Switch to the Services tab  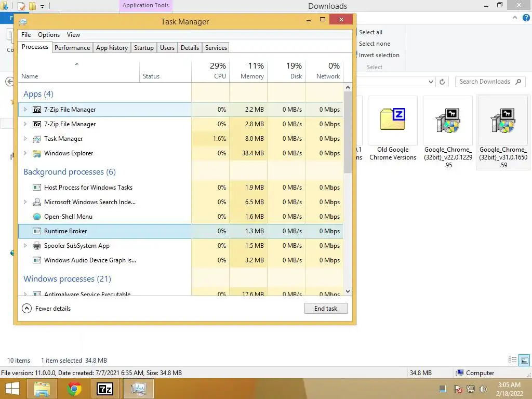[216, 47]
